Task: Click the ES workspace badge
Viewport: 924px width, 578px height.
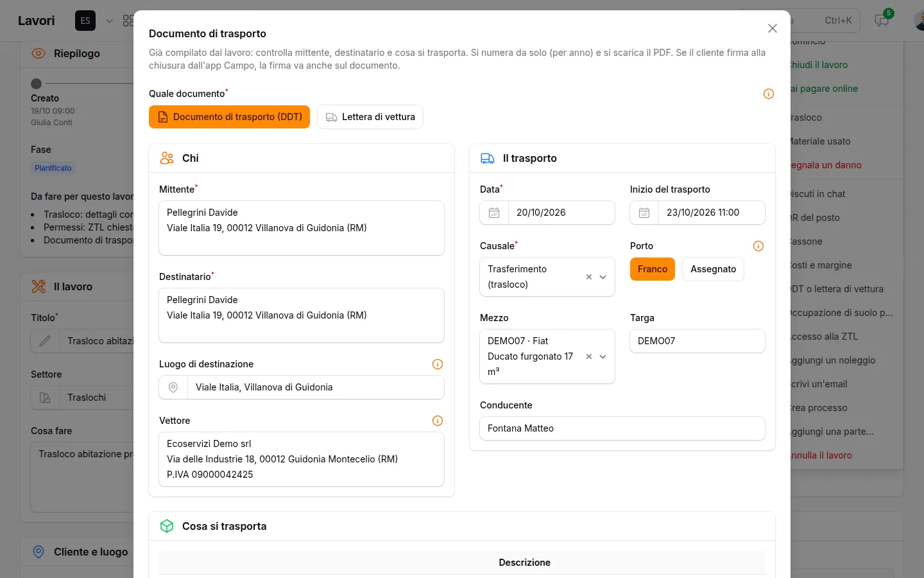Action: point(85,21)
